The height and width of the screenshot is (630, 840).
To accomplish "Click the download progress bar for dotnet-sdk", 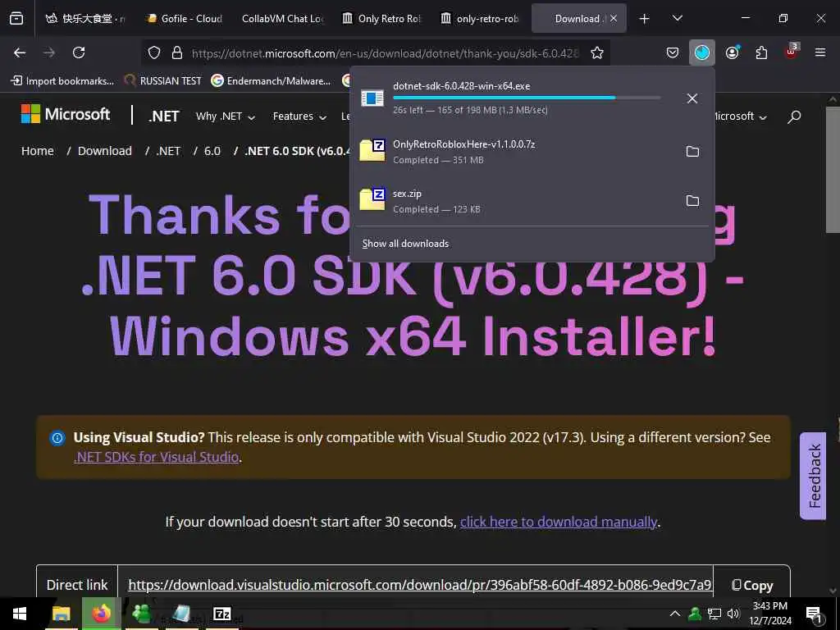I will tap(527, 98).
